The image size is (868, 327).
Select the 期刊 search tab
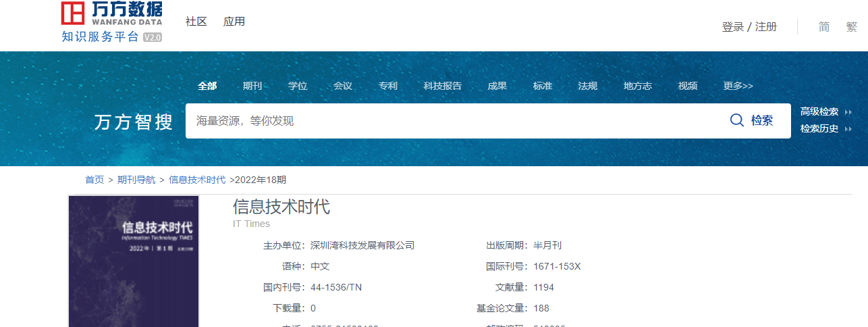click(252, 86)
